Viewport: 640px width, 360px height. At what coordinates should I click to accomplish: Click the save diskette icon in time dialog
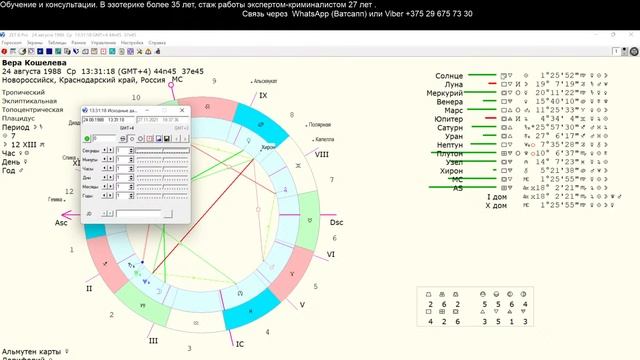click(167, 139)
